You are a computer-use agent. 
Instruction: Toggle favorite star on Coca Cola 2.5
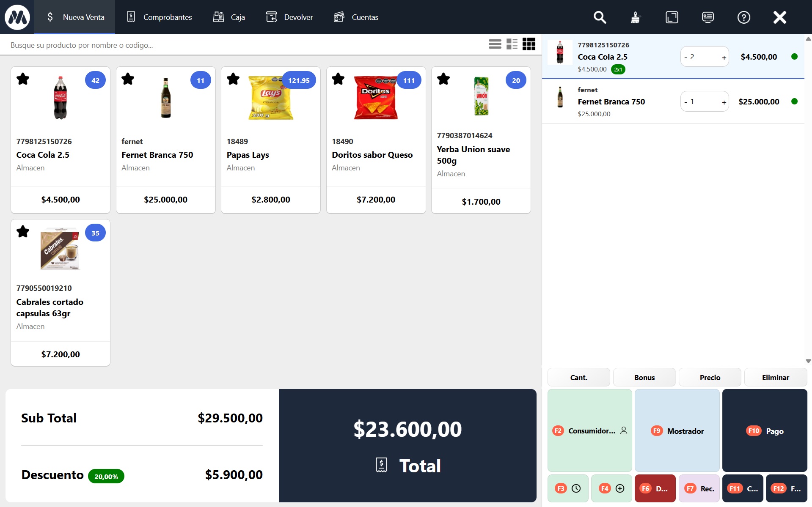(23, 79)
